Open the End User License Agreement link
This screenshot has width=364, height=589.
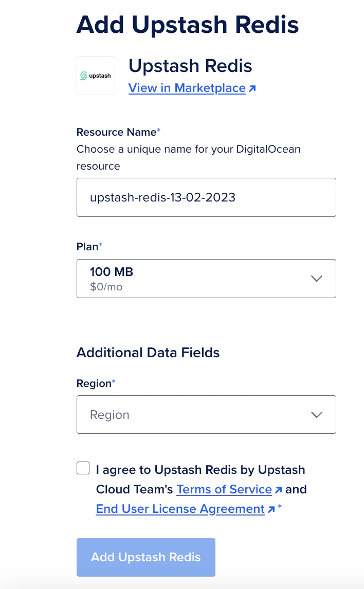point(180,509)
